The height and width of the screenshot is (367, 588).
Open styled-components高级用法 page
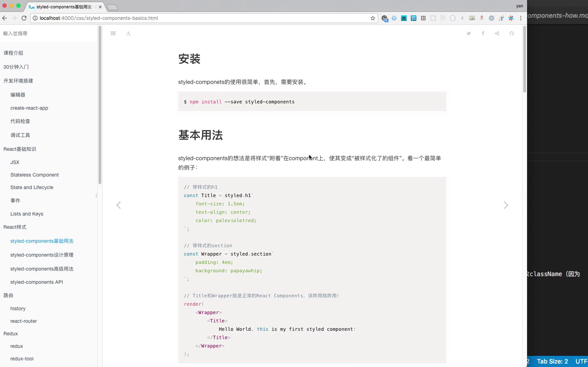pyautogui.click(x=42, y=269)
